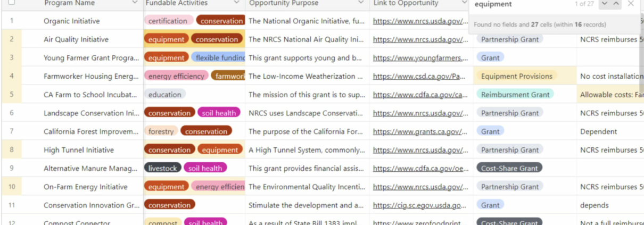Click the search field containing 'equipment'
Viewport: 644px width, 225px height.
519,4
